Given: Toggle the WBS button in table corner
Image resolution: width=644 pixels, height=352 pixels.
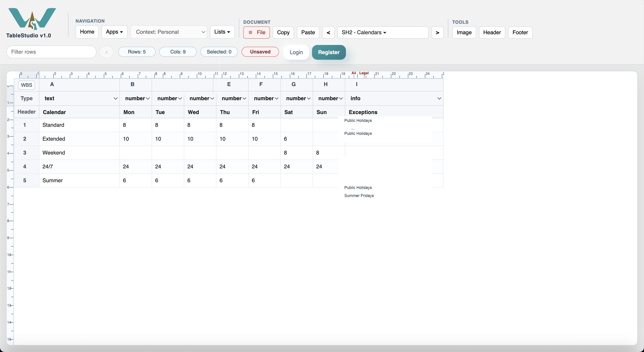Looking at the screenshot, I should [x=27, y=85].
